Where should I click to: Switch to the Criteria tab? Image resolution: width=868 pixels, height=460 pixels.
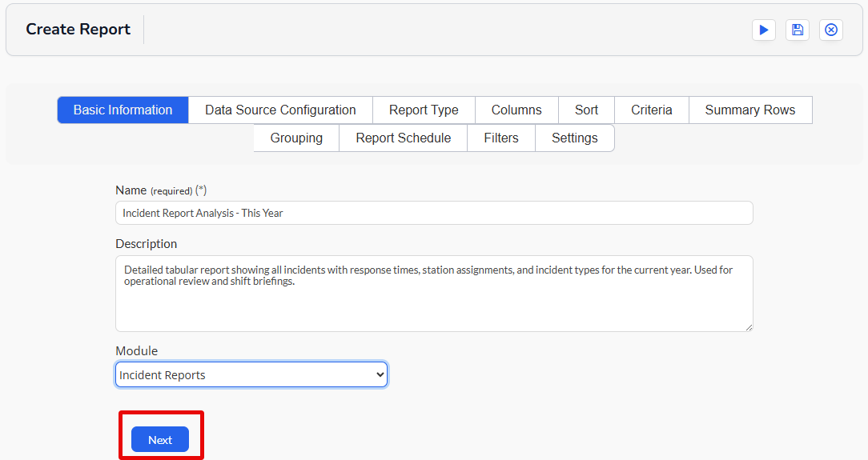(x=652, y=110)
